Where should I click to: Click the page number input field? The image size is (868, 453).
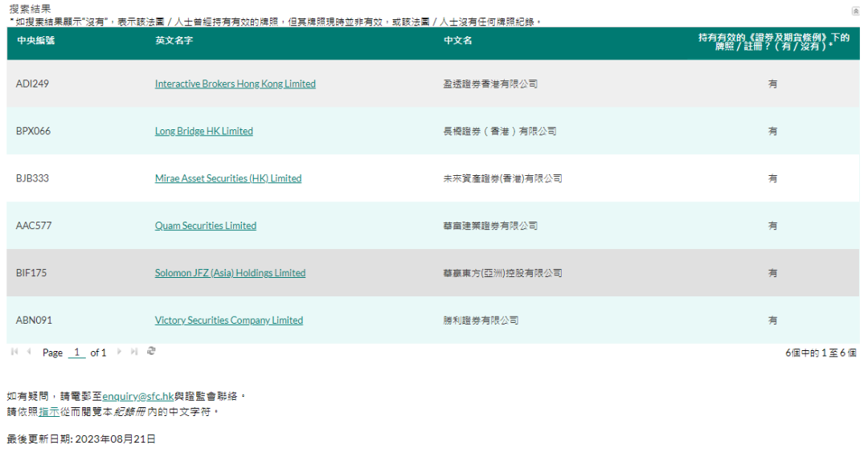click(x=76, y=353)
